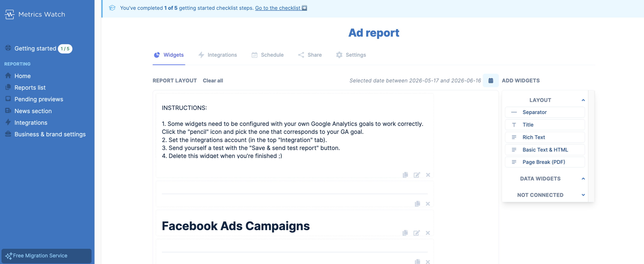Delete the INSTRUCTIONS text widget
Image resolution: width=644 pixels, height=264 pixels.
(x=428, y=175)
